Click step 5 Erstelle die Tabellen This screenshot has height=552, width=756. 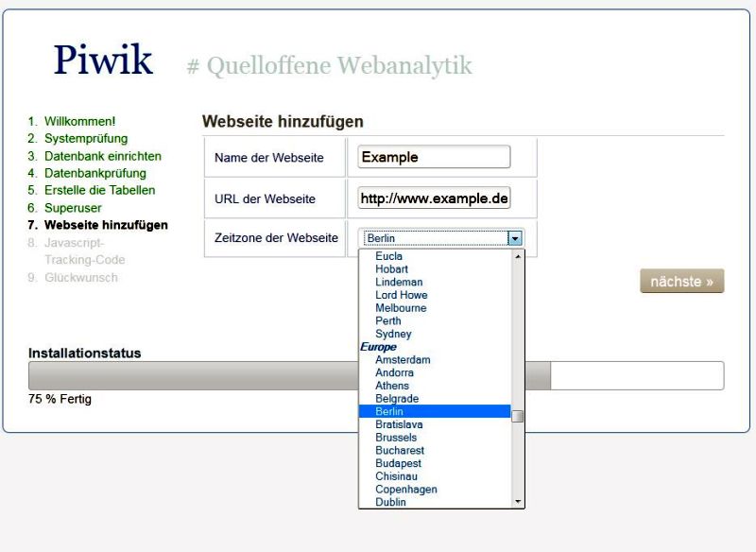(100, 190)
